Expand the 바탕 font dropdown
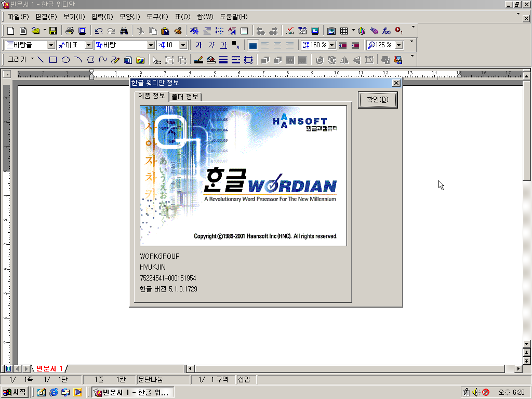Image resolution: width=532 pixels, height=399 pixels. click(x=151, y=45)
